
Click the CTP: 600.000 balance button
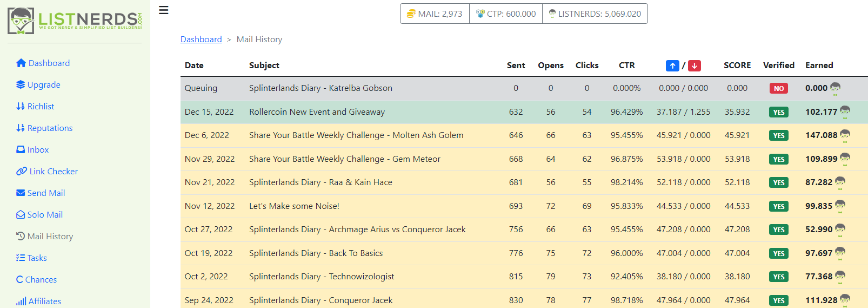506,14
